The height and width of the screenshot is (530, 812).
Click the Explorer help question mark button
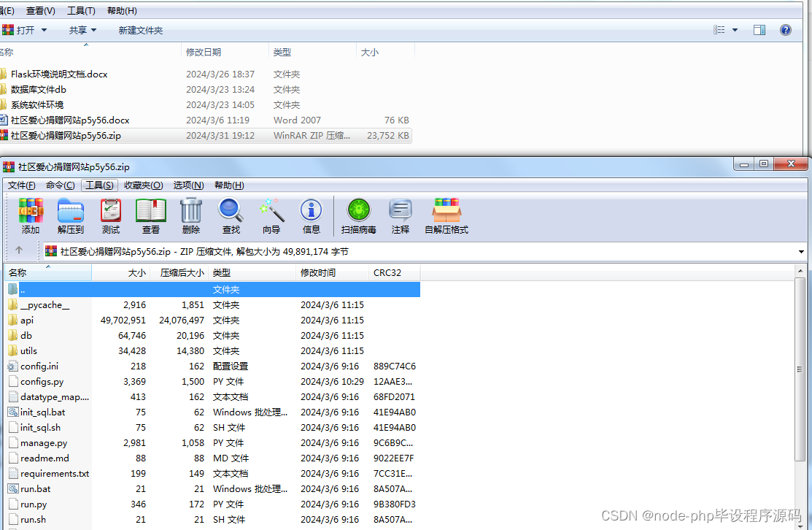[x=786, y=30]
